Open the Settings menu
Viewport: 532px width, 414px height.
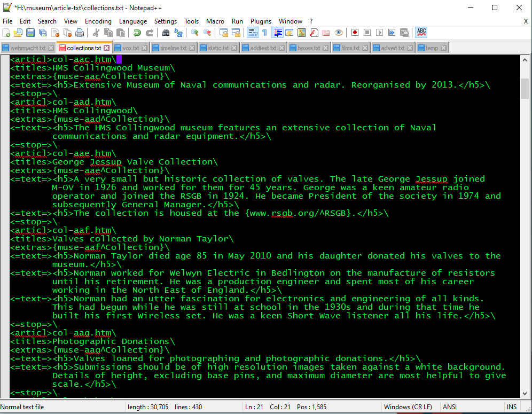coord(166,21)
